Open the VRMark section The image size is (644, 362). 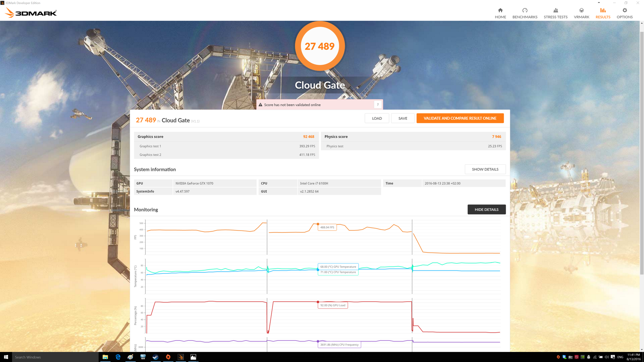tap(581, 13)
